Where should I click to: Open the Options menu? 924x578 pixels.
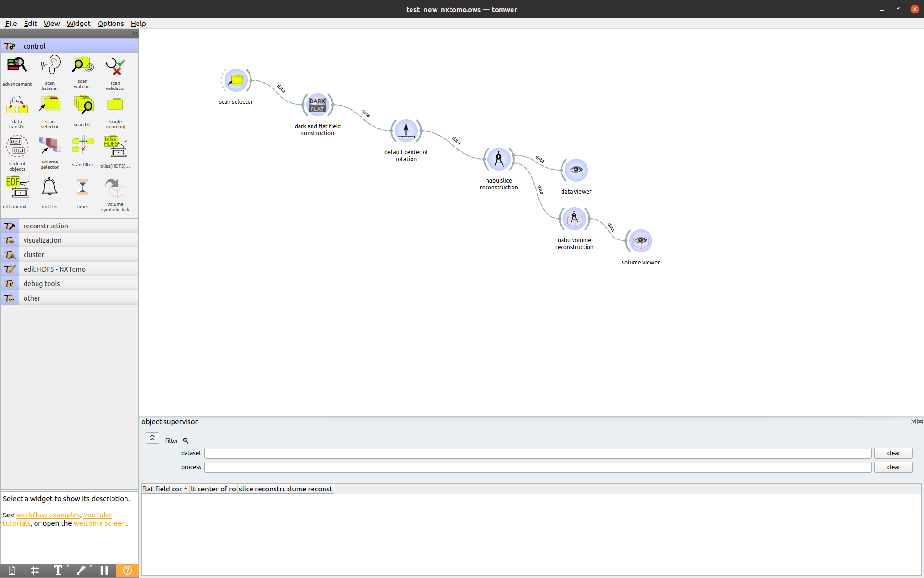coord(110,23)
